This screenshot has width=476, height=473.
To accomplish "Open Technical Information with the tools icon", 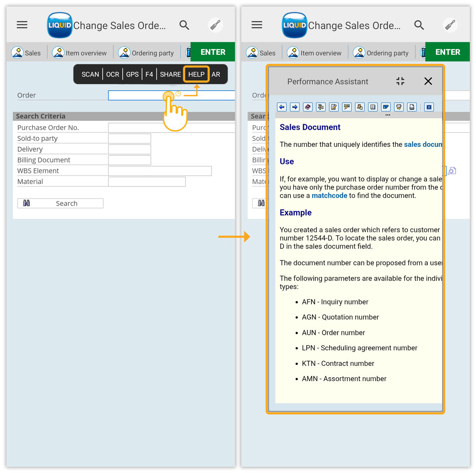I will coord(321,107).
